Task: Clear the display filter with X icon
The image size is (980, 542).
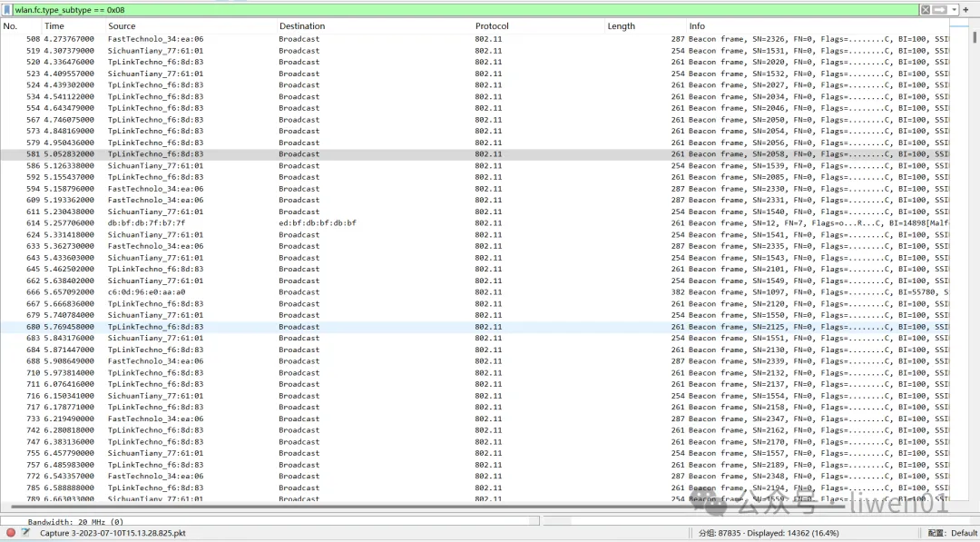Action: (x=925, y=9)
